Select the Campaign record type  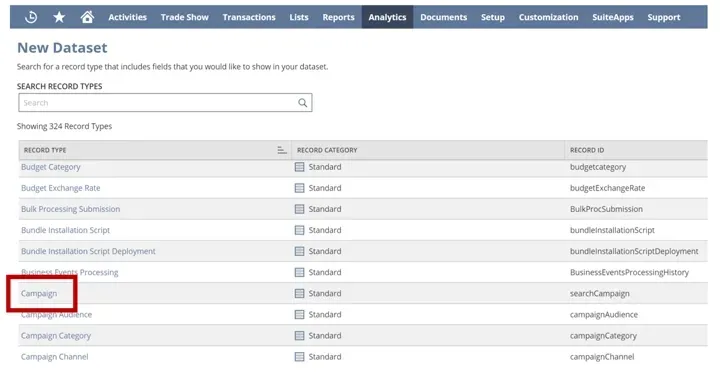tap(39, 294)
